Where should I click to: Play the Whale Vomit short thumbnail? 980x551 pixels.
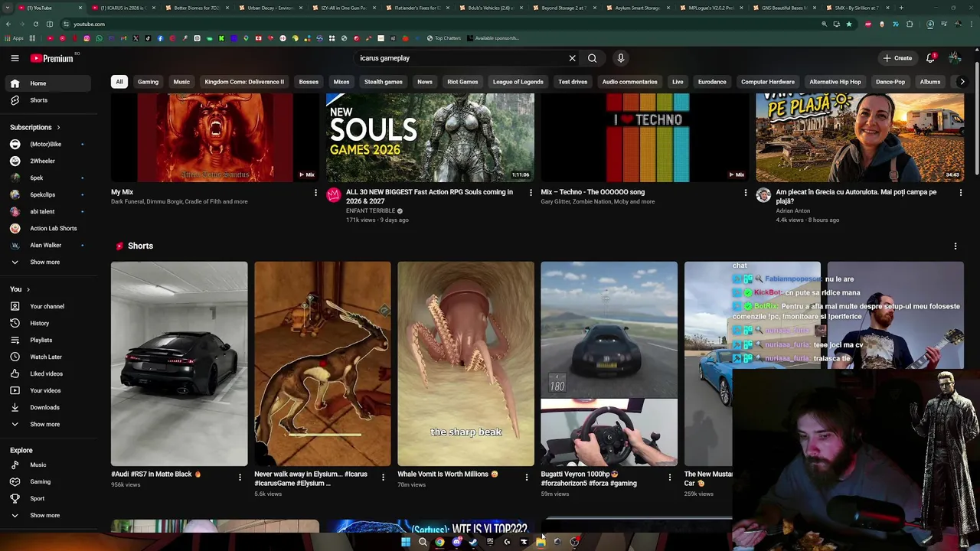click(x=465, y=364)
